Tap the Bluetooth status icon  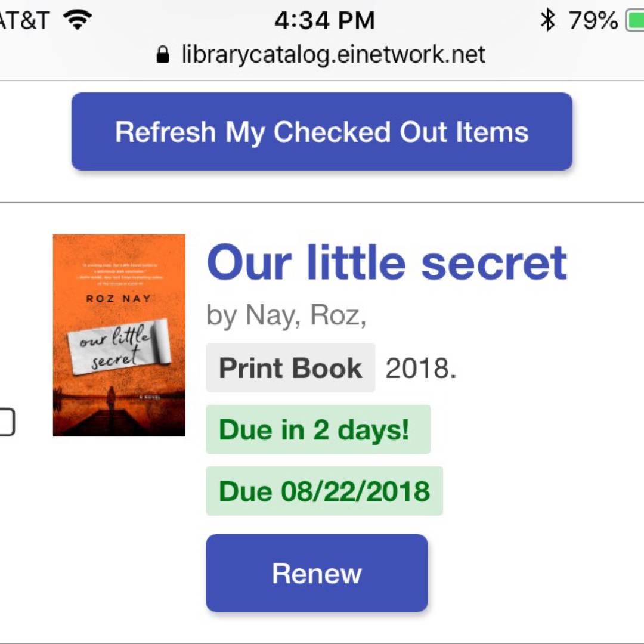pyautogui.click(x=547, y=21)
